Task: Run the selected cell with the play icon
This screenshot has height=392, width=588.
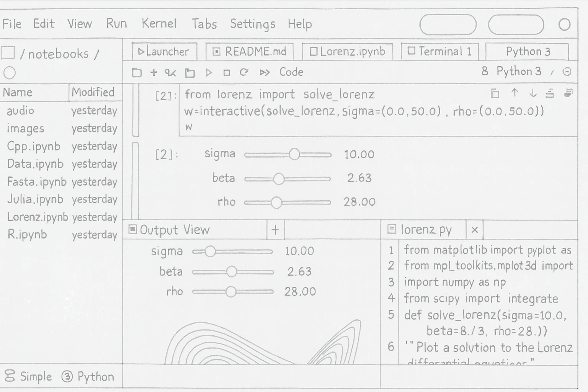Action: tap(209, 72)
